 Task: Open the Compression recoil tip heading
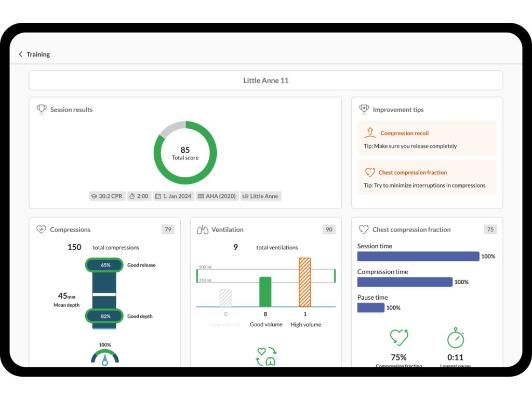(404, 134)
